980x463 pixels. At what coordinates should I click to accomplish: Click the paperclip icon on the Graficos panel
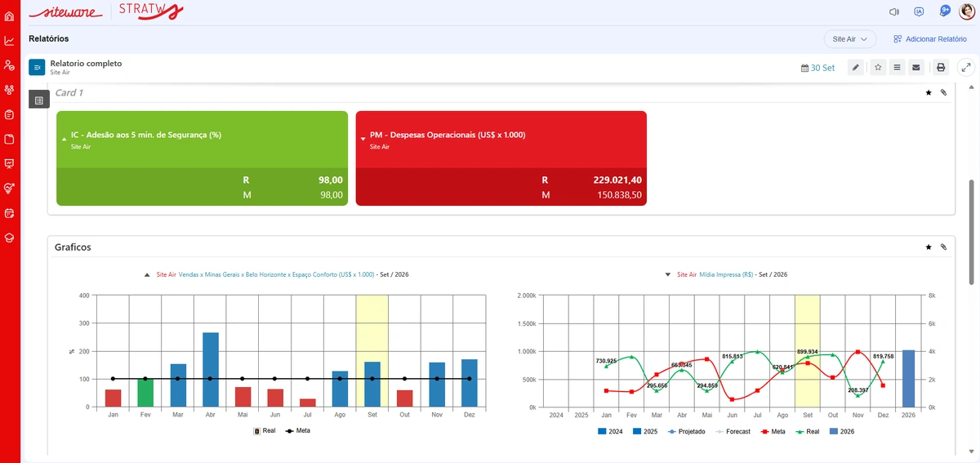(943, 247)
